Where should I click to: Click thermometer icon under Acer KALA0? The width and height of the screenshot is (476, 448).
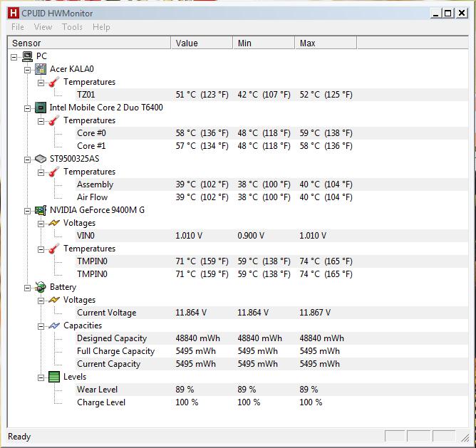point(54,82)
